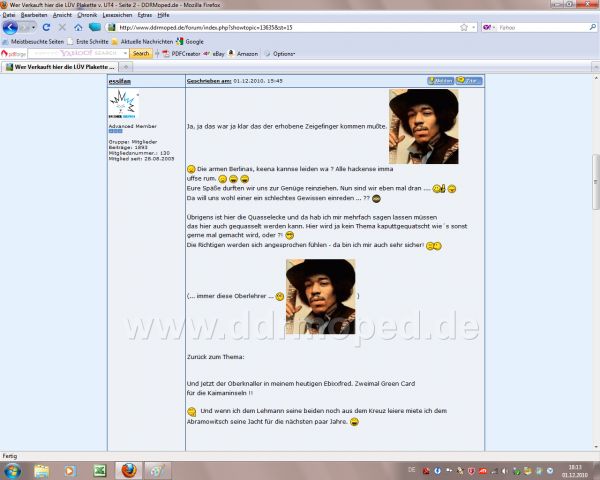Viewport: 600px width, 480px height.
Task: Click the Melden button on the post
Action: click(439, 80)
